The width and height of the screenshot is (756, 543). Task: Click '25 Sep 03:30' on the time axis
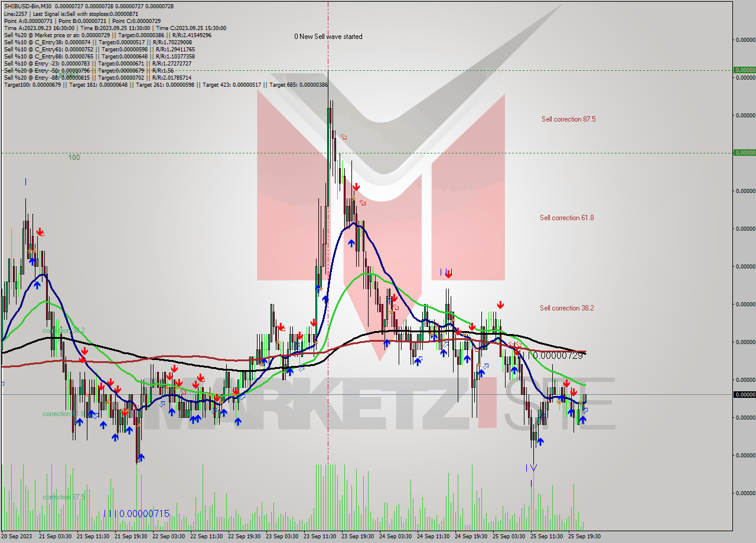click(509, 537)
